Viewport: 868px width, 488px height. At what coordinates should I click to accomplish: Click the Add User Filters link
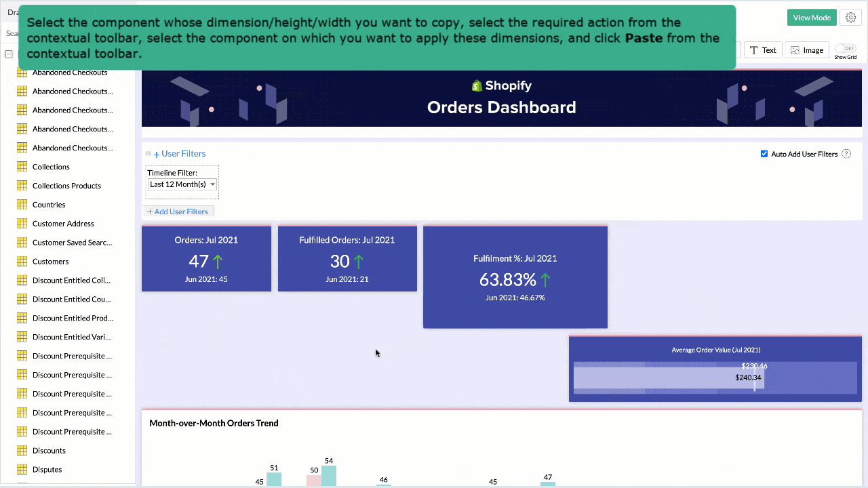click(x=178, y=211)
